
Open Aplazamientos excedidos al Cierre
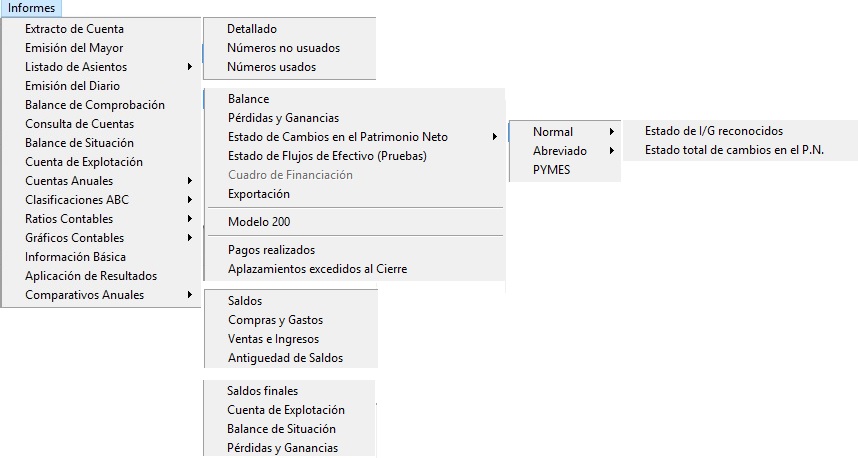317,269
